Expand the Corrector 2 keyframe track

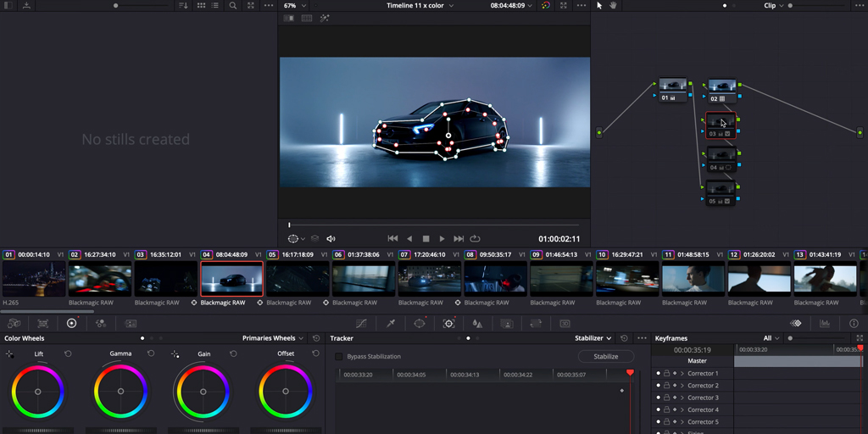pyautogui.click(x=682, y=386)
